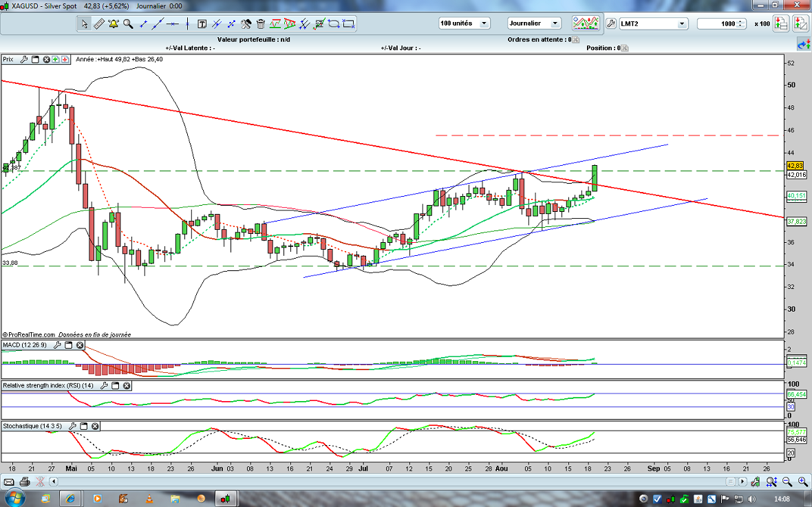
Task: Activate the magnifying glass zoom tool
Action: click(x=128, y=23)
